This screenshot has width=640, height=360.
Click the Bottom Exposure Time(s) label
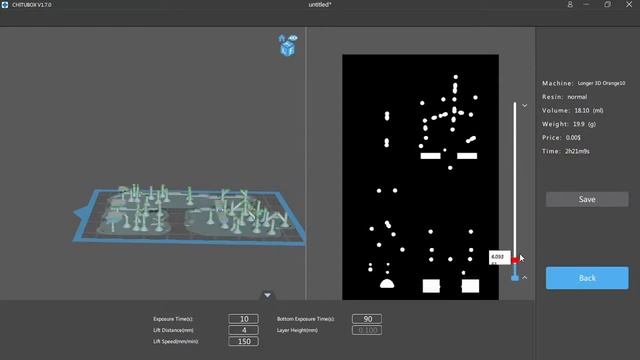click(305, 319)
